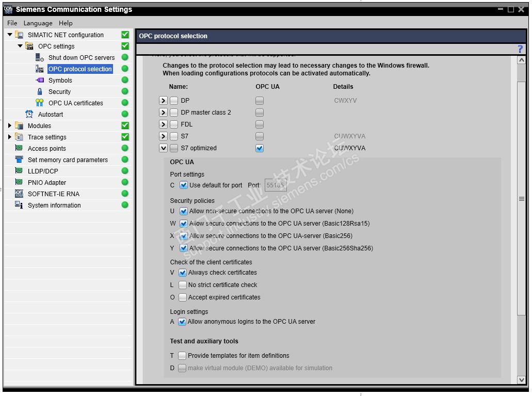
Task: Click the OPC UA certificates icon
Action: pyautogui.click(x=40, y=103)
